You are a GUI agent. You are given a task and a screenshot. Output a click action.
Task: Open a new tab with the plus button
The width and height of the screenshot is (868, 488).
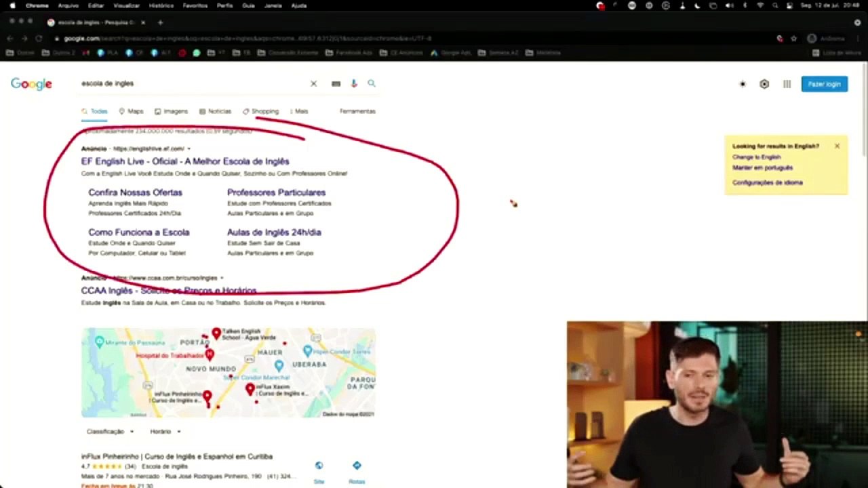160,22
